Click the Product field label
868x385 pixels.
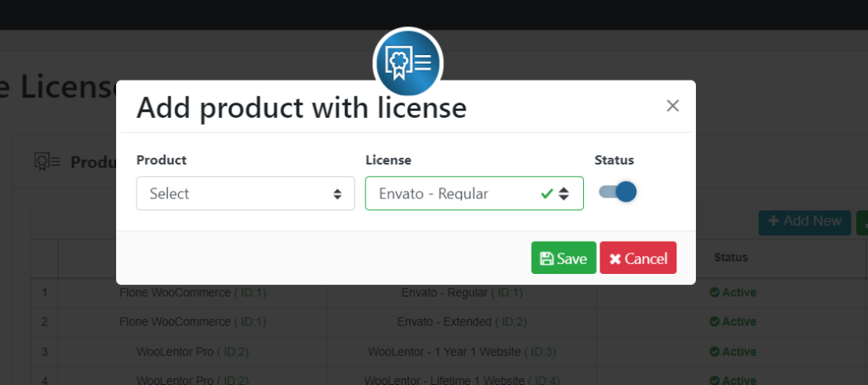[x=162, y=160]
